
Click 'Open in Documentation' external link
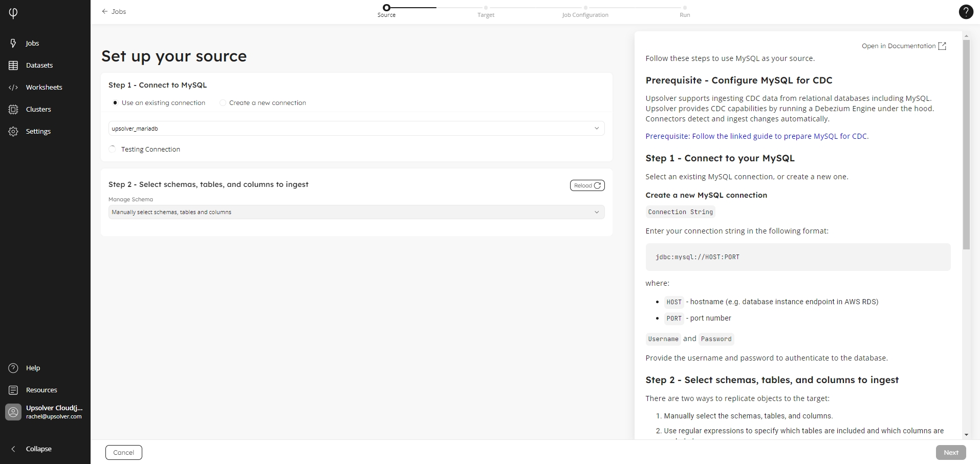point(904,46)
